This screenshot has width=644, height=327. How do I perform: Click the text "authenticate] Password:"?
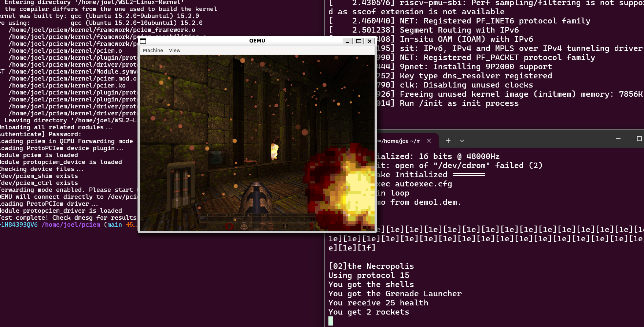(41, 134)
